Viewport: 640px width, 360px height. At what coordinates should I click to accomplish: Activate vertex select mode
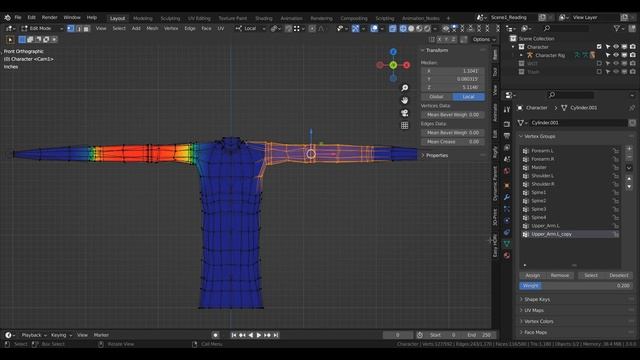pyautogui.click(x=71, y=29)
